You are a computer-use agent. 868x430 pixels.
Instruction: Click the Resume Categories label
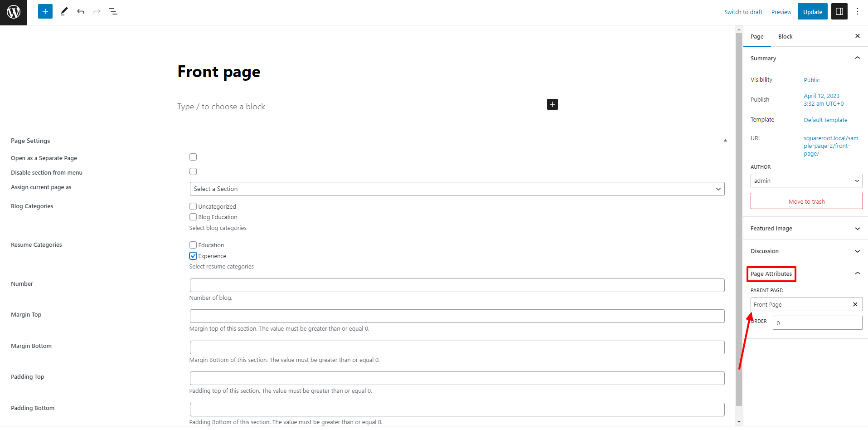click(36, 244)
